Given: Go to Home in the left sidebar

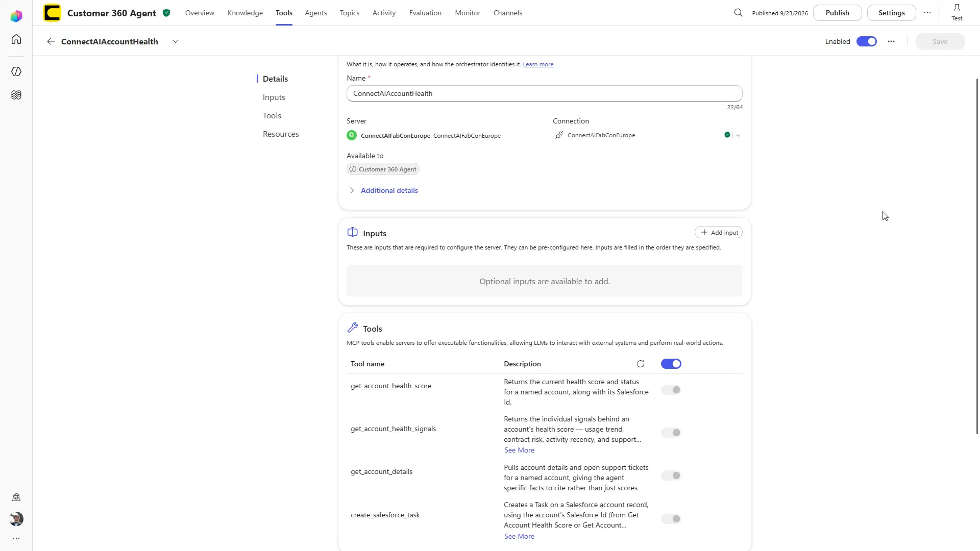Looking at the screenshot, I should 16,39.
